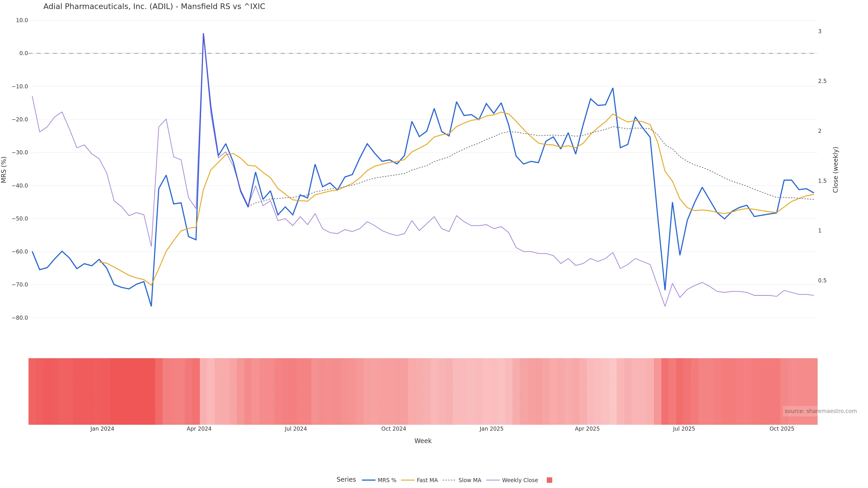The height and width of the screenshot is (488, 868).
Task: Click the Week x-axis title
Action: pyautogui.click(x=423, y=441)
